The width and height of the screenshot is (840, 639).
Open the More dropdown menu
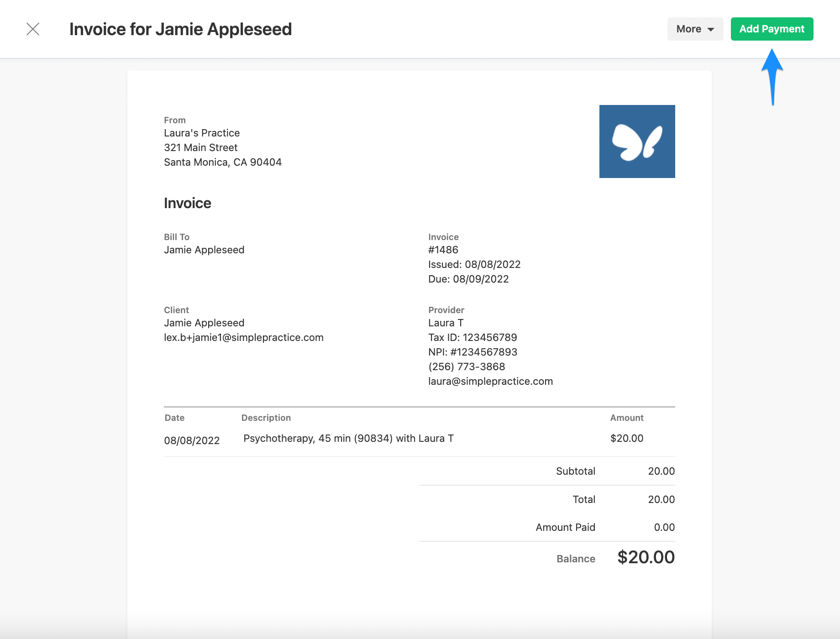[x=694, y=29]
